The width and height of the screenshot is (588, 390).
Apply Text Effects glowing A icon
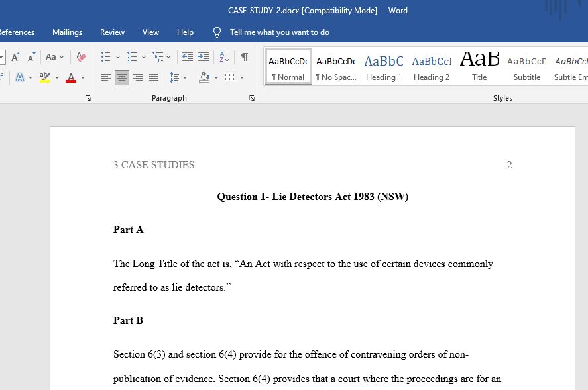[x=19, y=77]
